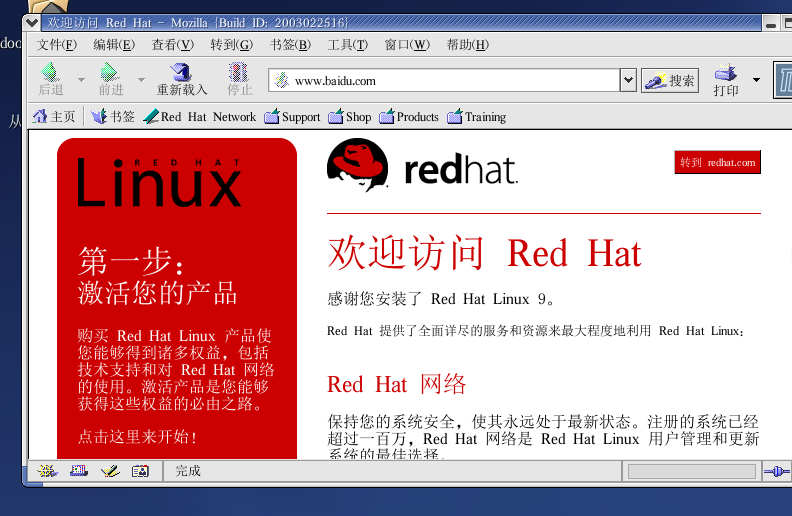Click the 感谢您安装了 Red Hat Linux 9 text
Screen dimensions: 792x516
click(441, 299)
